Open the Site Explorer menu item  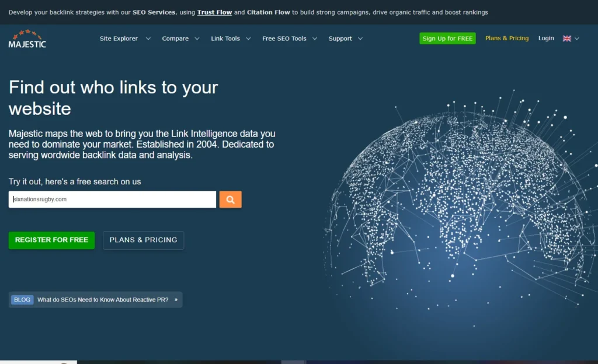119,38
